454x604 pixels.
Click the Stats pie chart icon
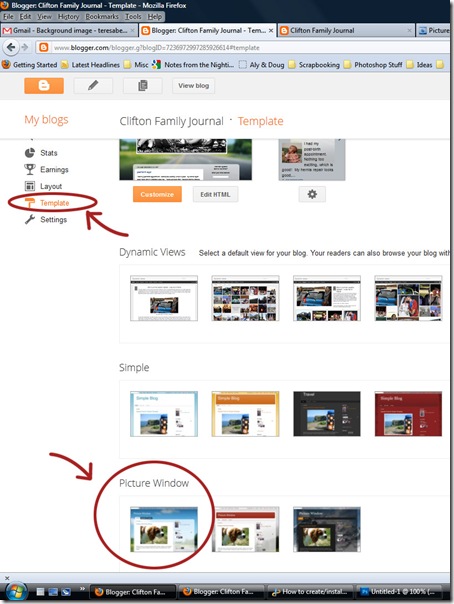[x=30, y=153]
